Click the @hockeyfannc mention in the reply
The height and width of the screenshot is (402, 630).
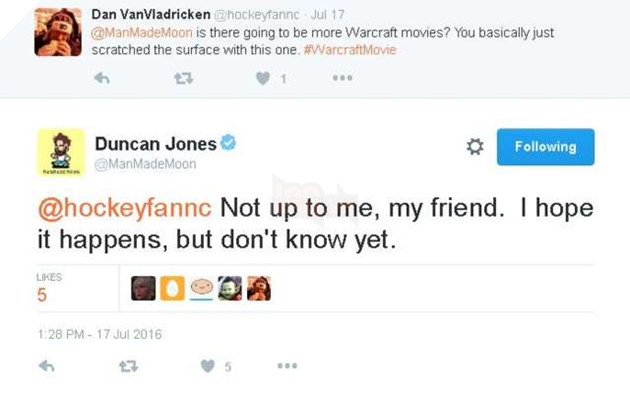coord(125,210)
